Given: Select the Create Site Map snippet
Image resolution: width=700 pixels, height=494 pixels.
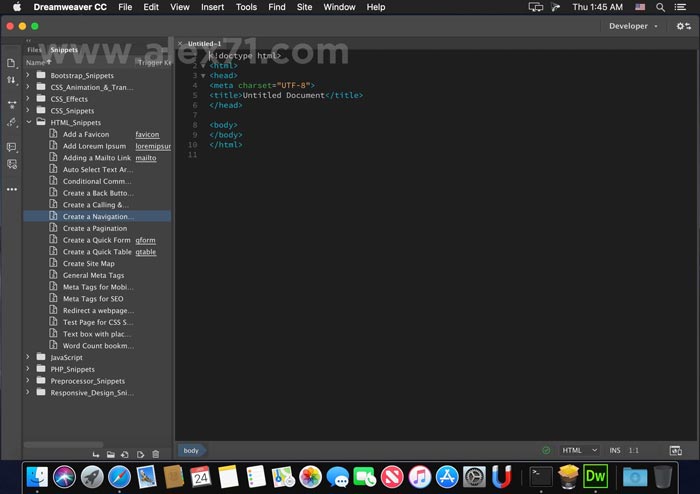Looking at the screenshot, I should click(97, 263).
